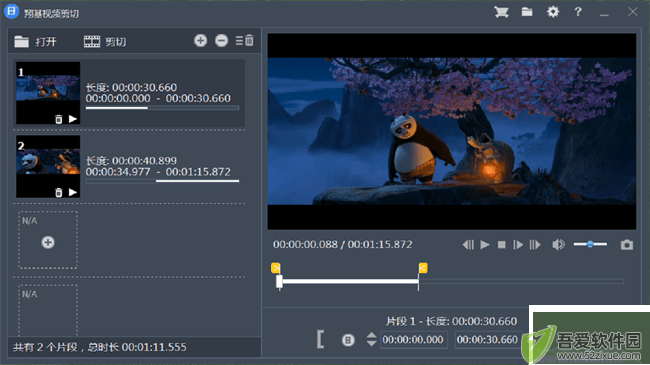Clear all segments list-trash icon
Viewport: 650px width, 365px height.
(x=245, y=41)
